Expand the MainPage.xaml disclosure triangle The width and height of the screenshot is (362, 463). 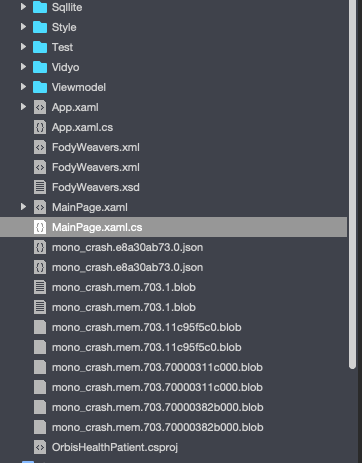click(x=23, y=207)
